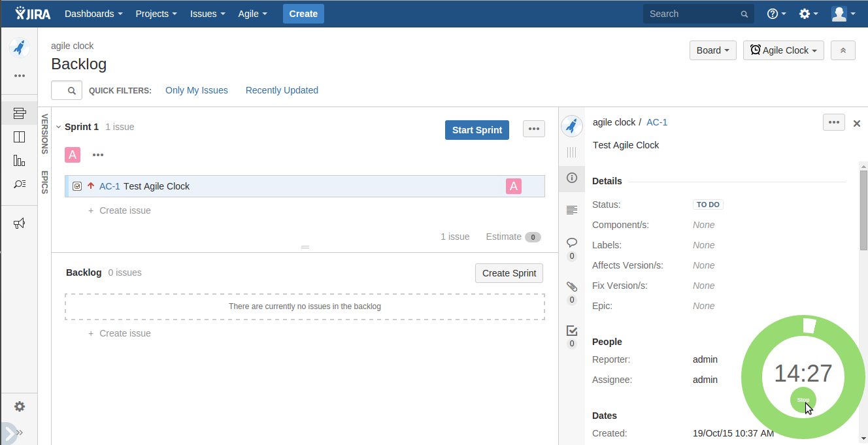The height and width of the screenshot is (445, 868).
Task: Open the AC-1 link in the sprint row
Action: pos(110,186)
